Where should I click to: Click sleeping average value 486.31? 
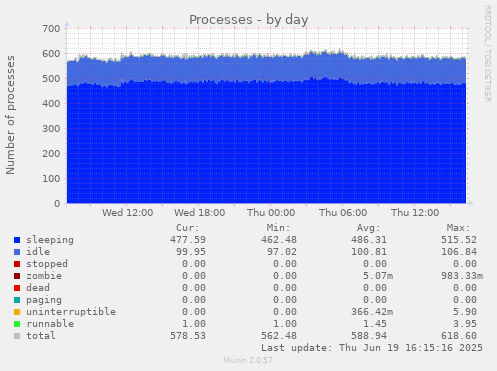coord(369,240)
